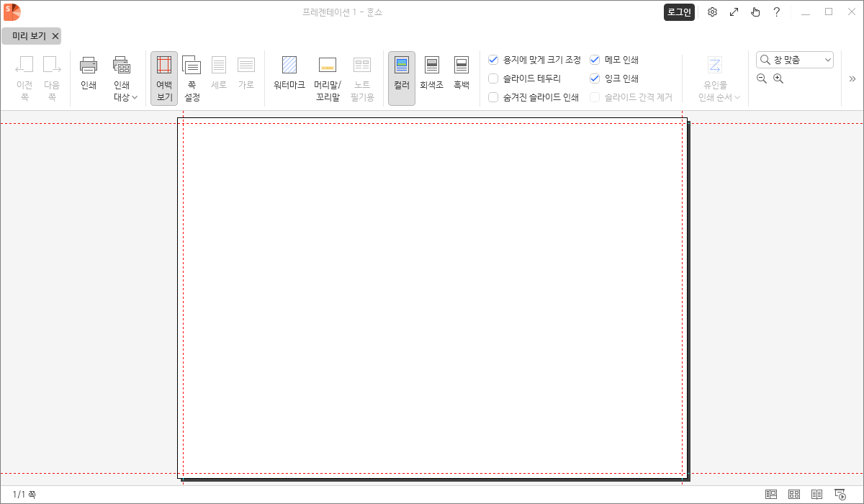Close the 미리 보기 tab

click(55, 36)
